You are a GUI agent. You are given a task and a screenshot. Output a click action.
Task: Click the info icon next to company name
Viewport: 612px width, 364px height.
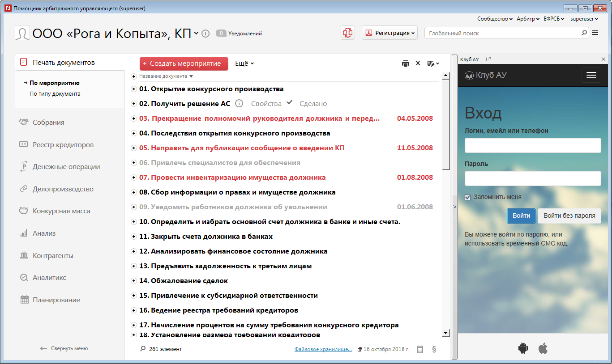click(205, 34)
